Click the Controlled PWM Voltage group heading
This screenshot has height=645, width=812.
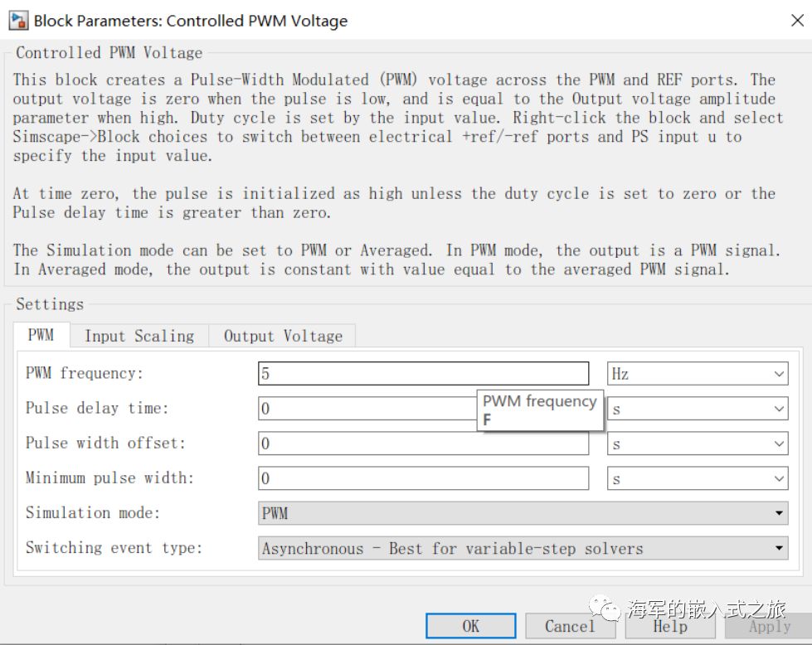click(109, 53)
